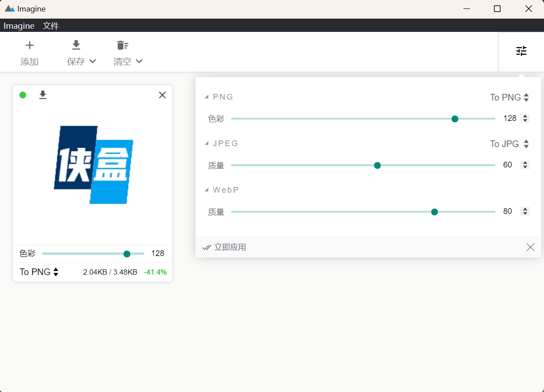
Task: Collapse the WebP settings section
Action: click(206, 190)
